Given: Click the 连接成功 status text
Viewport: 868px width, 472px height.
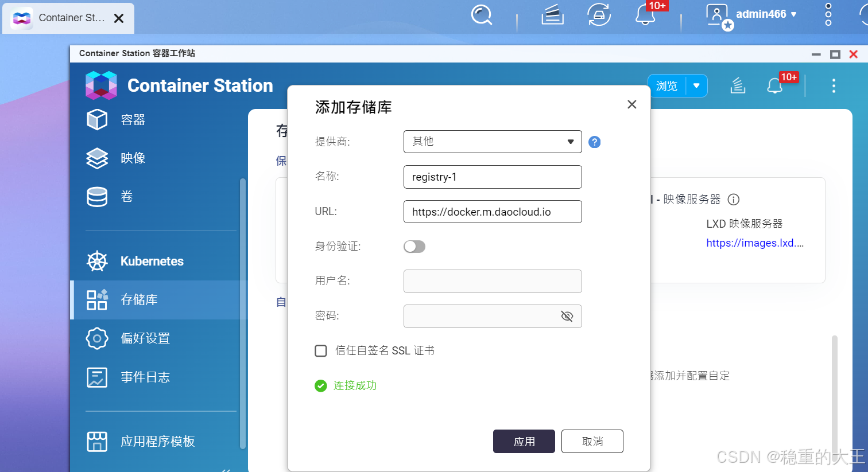Looking at the screenshot, I should pos(355,385).
